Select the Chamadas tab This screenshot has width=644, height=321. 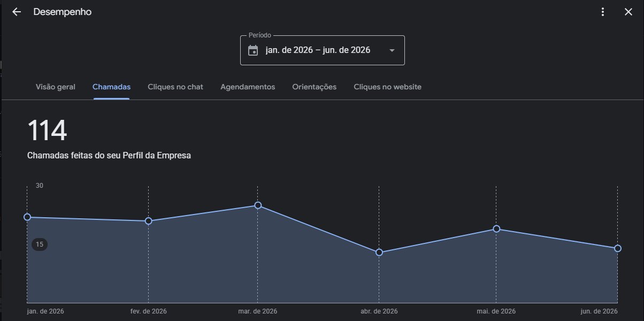[x=111, y=87]
